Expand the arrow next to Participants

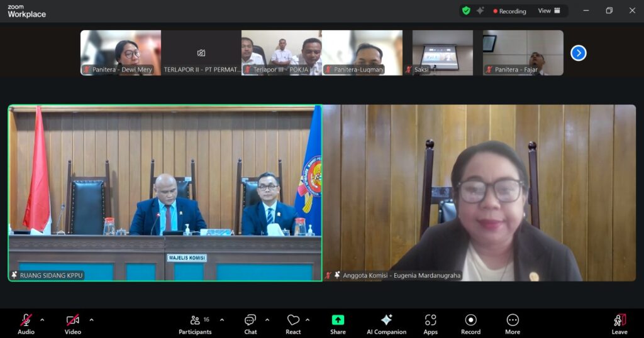[221, 320]
